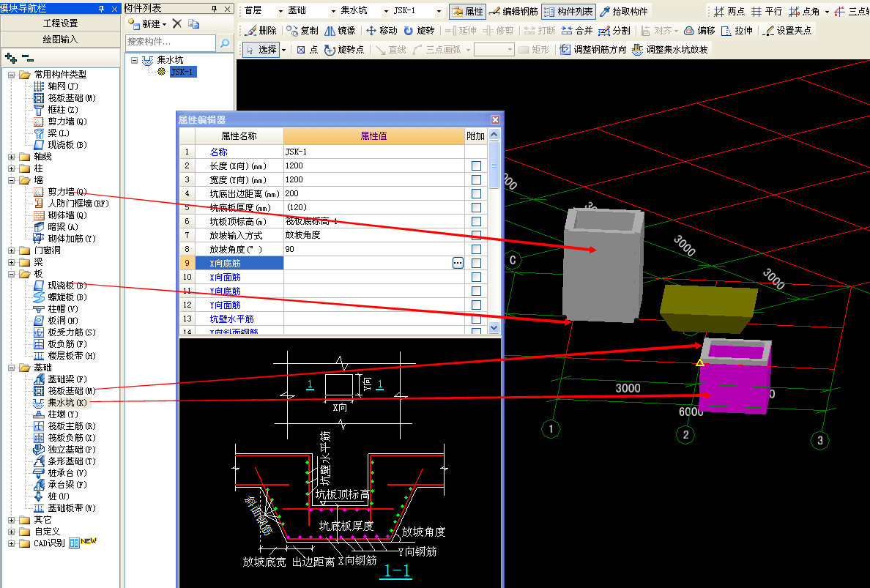Click the delete X icon in 构件列表
870x588 pixels.
click(177, 23)
